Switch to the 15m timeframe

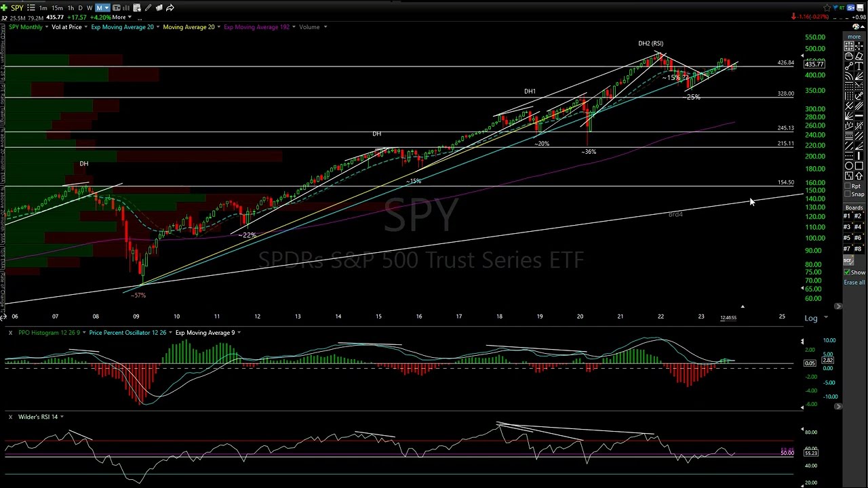[x=57, y=7]
